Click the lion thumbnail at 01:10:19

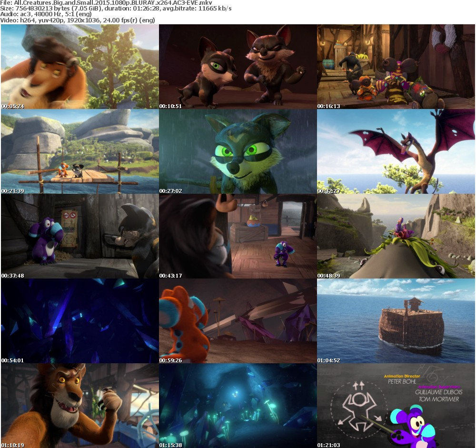pos(80,406)
